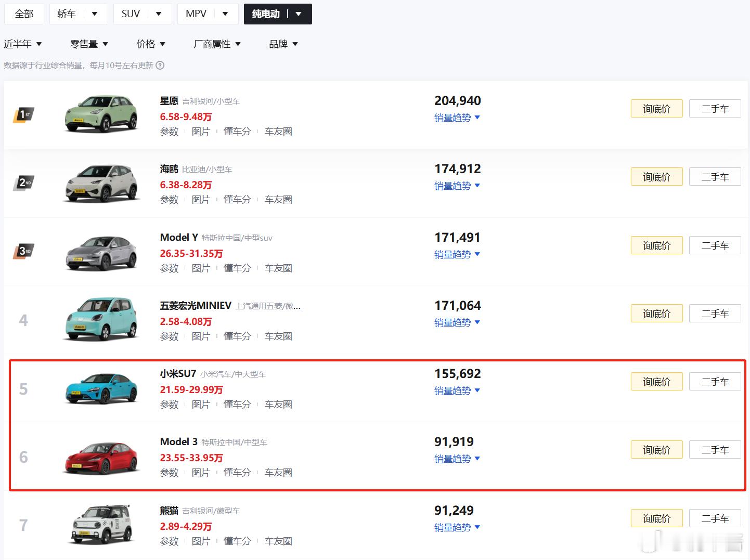This screenshot has height=560, width=750.
Task: Click the 204,940 sales figure
Action: [458, 101]
